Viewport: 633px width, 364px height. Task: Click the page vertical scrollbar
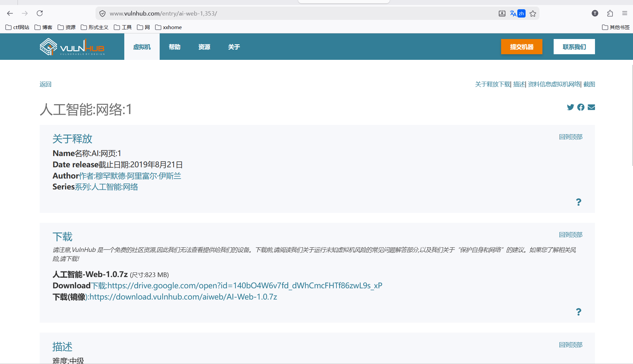[x=632, y=116]
